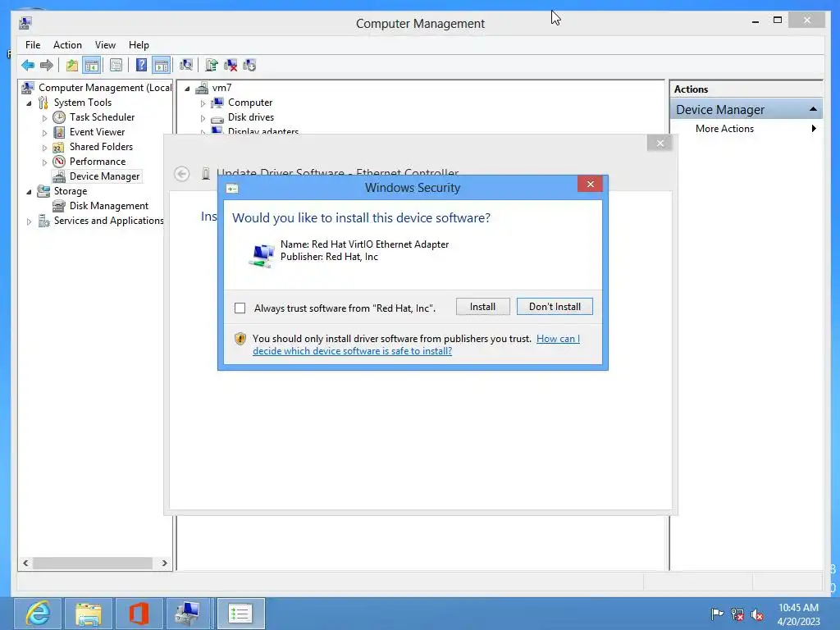Toggle Show/Hide Action Pane toolbar icon
Screen dimensions: 840x630
(162, 66)
